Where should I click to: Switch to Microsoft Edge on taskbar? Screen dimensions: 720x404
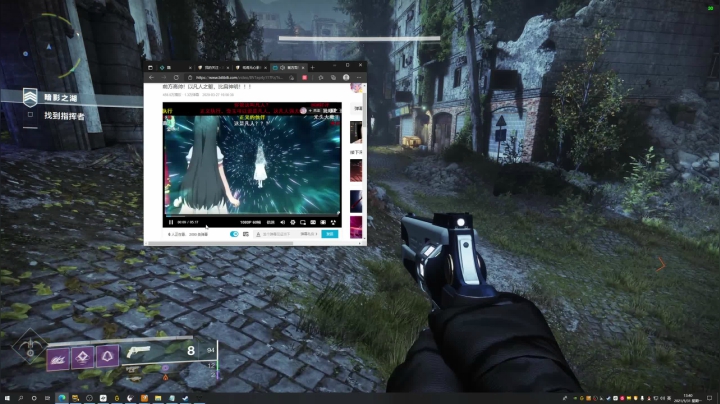click(62, 398)
